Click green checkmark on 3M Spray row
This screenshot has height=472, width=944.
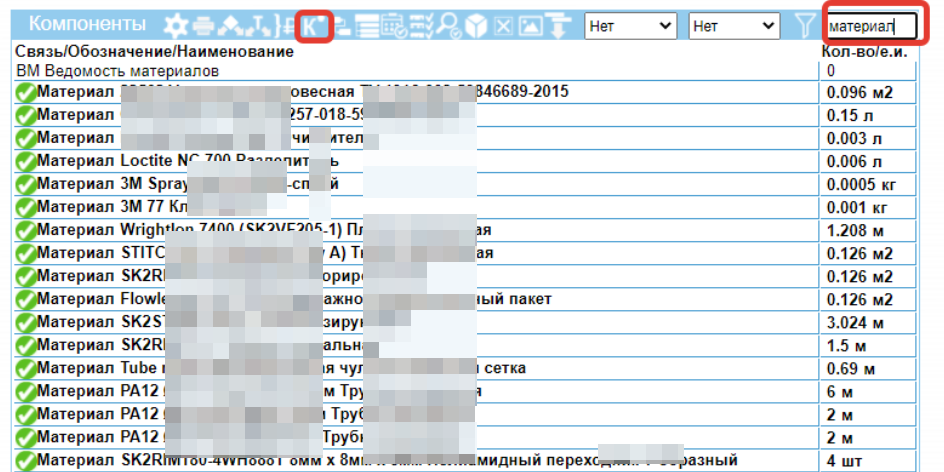[x=25, y=184]
